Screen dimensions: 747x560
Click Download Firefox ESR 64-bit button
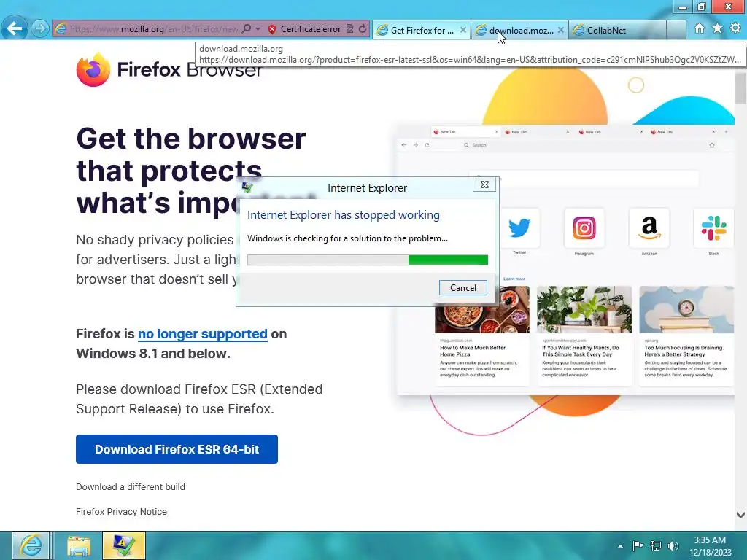coord(177,449)
